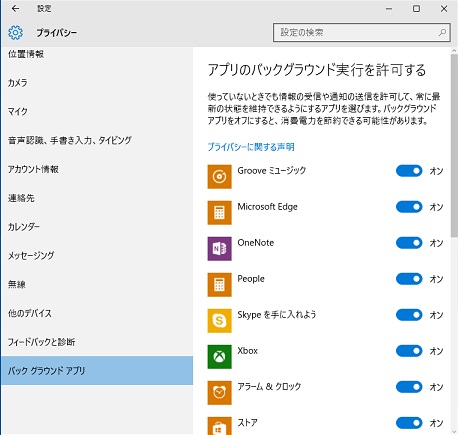Toggle アラーム & クロック background switch
This screenshot has width=458, height=435.
tap(409, 387)
